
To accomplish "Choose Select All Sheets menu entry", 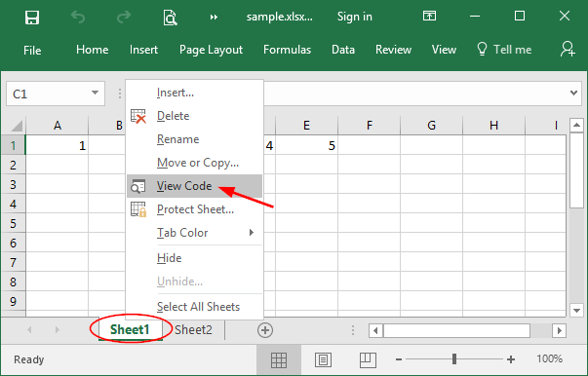I will [194, 307].
